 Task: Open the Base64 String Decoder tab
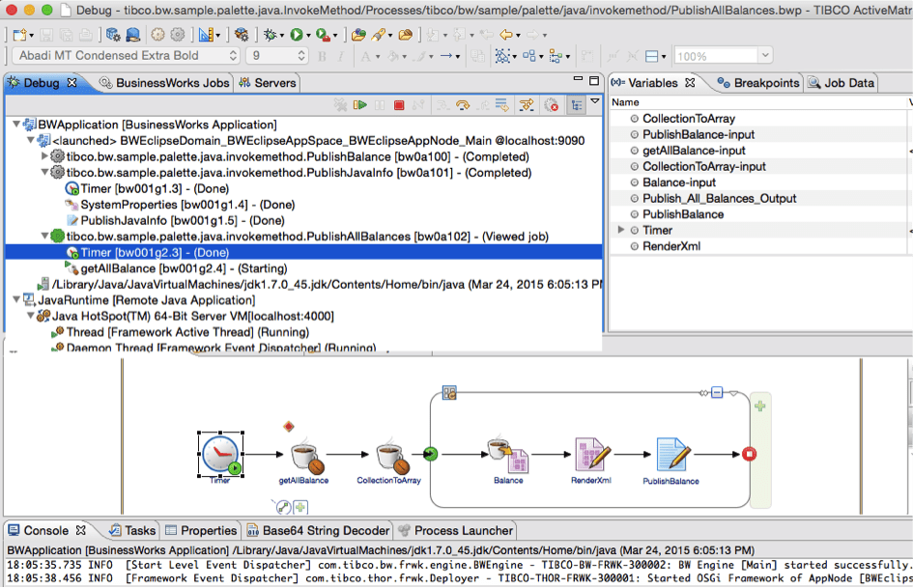click(319, 530)
